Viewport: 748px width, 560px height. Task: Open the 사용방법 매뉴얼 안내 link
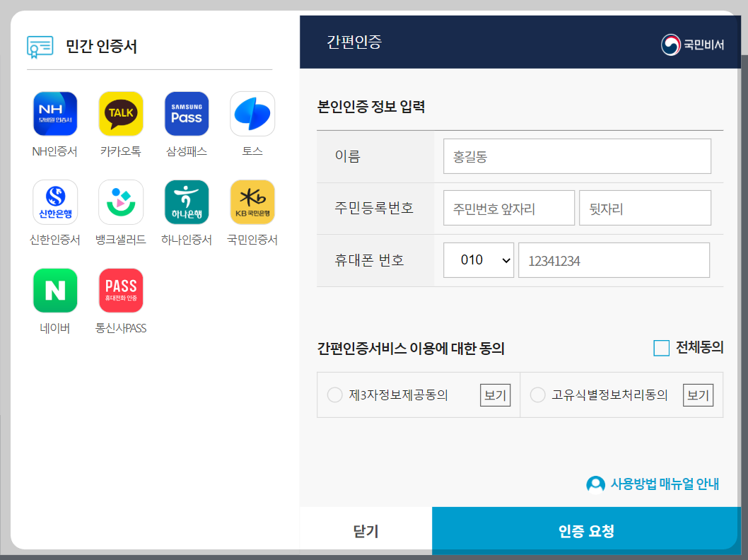click(x=665, y=484)
